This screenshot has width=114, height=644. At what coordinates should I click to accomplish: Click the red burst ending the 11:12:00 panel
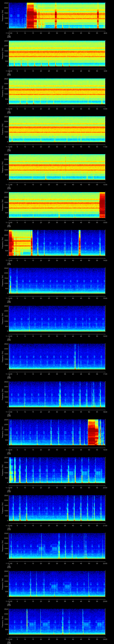pos(102,205)
